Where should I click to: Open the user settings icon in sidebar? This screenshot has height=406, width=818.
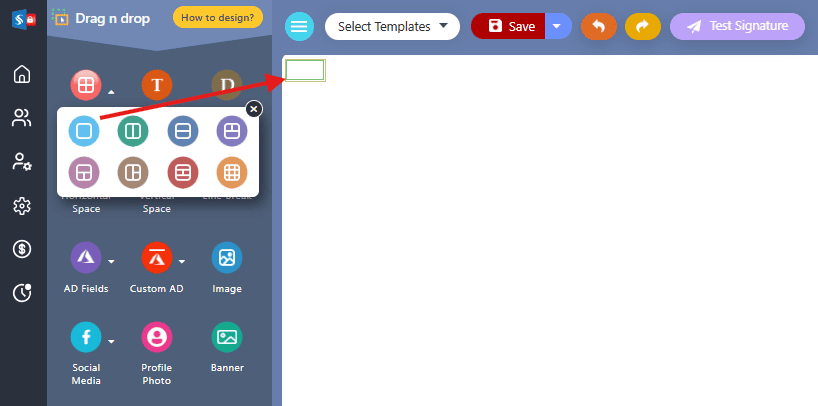point(22,162)
